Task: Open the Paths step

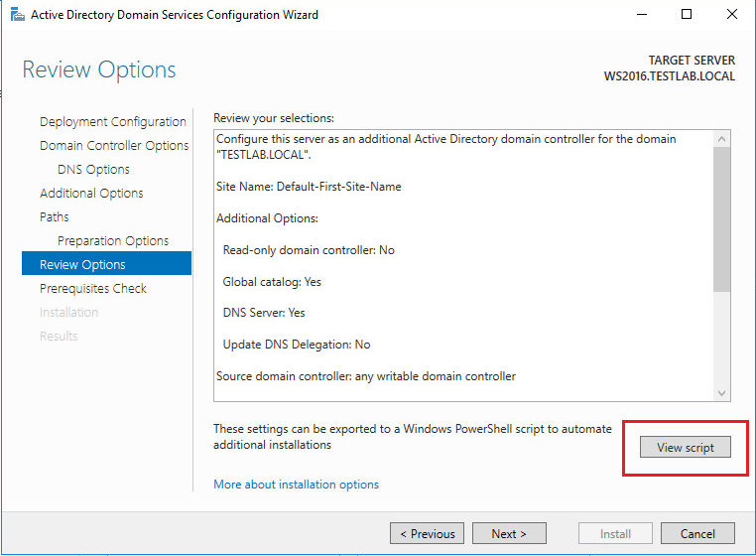Action: (55, 217)
